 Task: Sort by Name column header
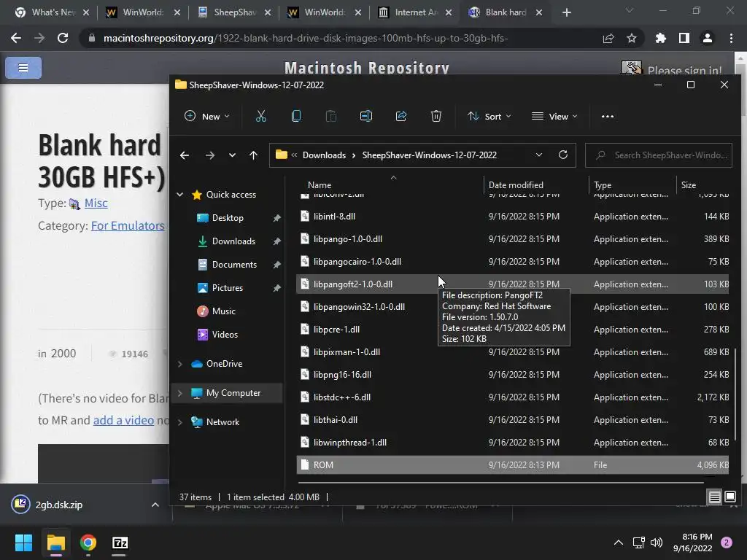[320, 184]
